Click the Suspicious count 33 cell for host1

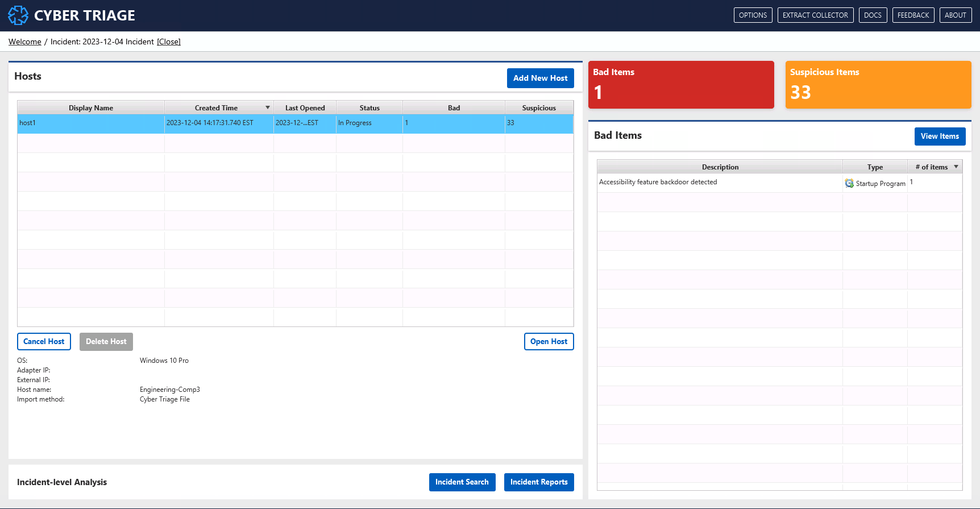[539, 124]
